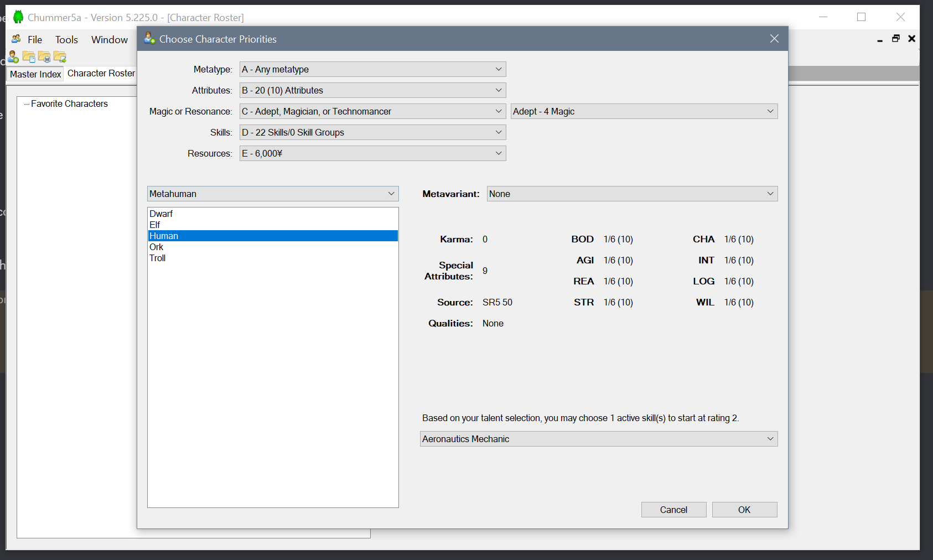
Task: Select Troll in the metatype list
Action: 273,258
